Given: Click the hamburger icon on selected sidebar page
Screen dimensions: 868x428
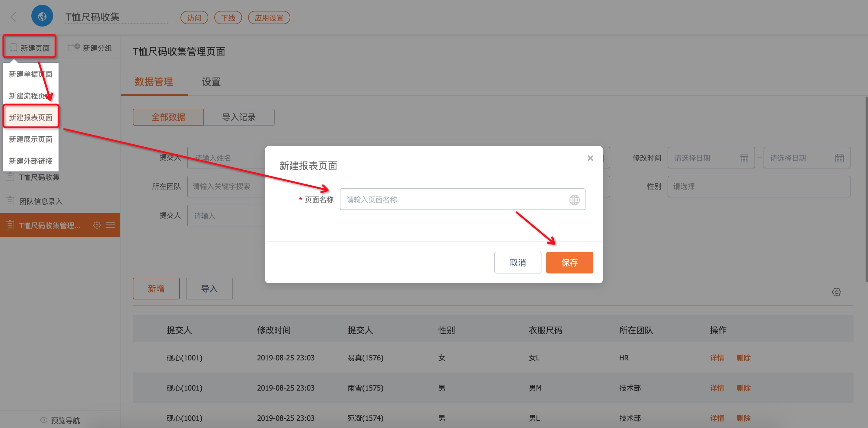Looking at the screenshot, I should pos(111,225).
